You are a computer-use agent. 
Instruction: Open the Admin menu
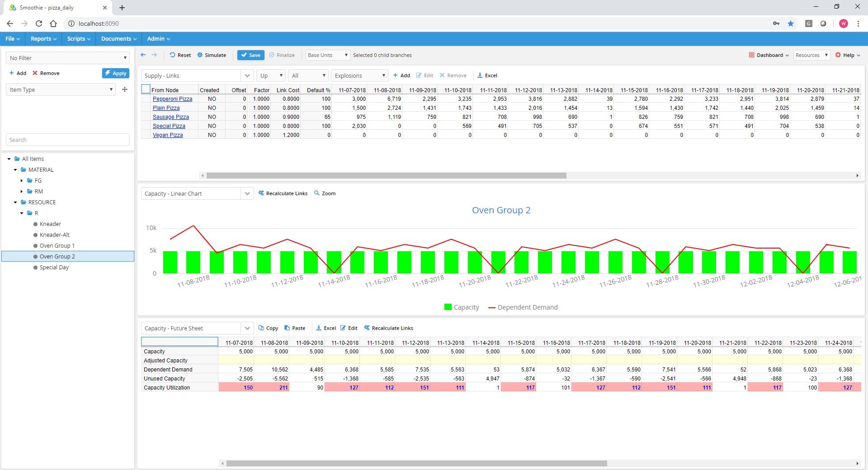pyautogui.click(x=158, y=39)
